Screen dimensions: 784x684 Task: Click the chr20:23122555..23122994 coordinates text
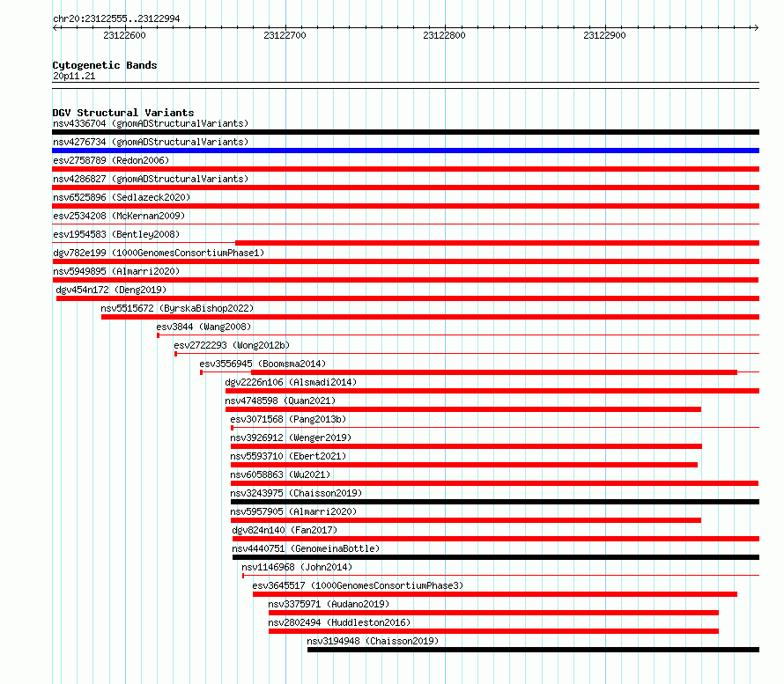116,18
